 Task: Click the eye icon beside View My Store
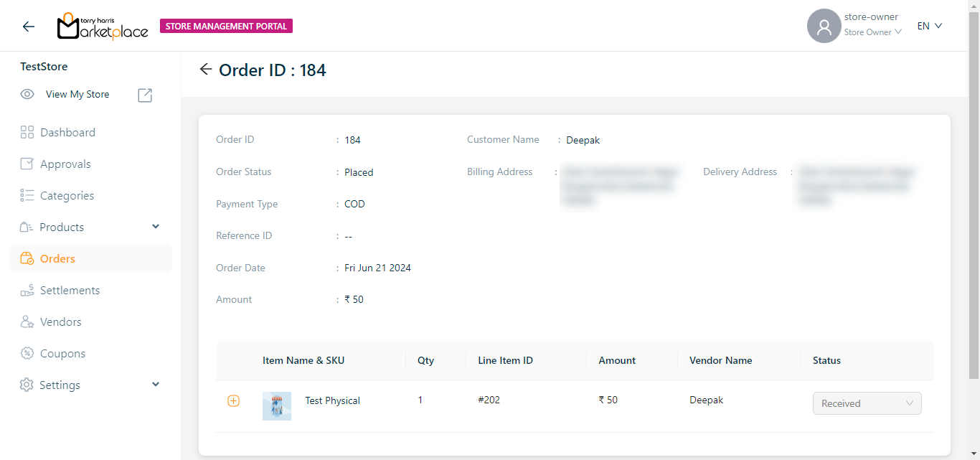pyautogui.click(x=27, y=94)
